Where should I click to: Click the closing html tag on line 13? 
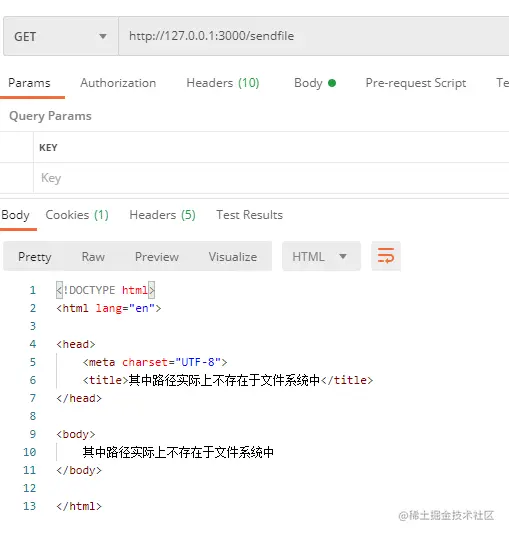point(79,506)
